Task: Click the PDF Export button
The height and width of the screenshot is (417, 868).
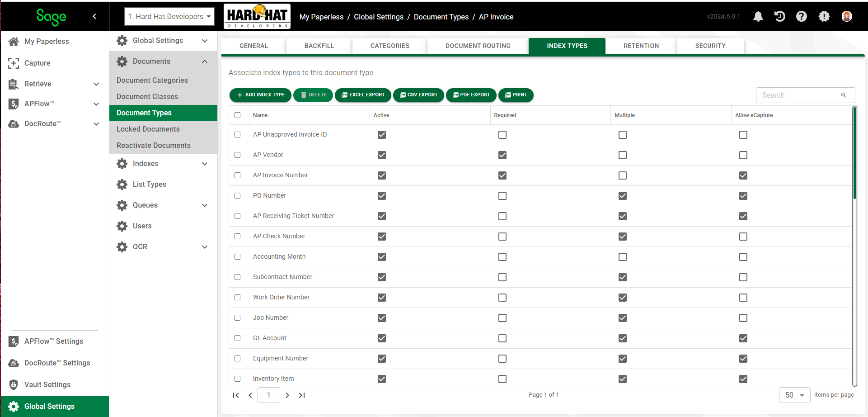Action: tap(471, 95)
